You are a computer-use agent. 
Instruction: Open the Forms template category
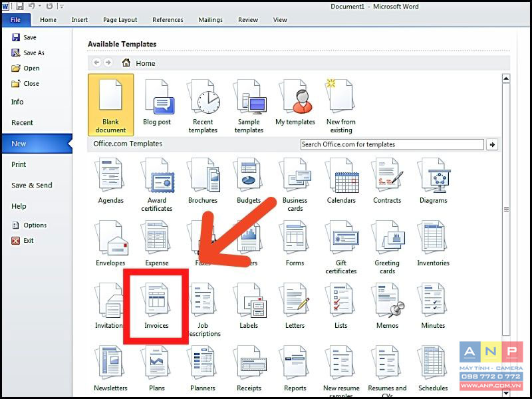pyautogui.click(x=295, y=243)
